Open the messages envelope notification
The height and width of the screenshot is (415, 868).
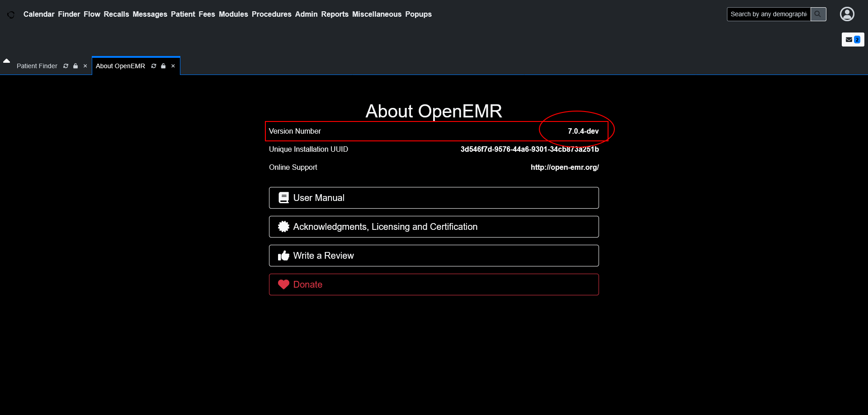852,40
